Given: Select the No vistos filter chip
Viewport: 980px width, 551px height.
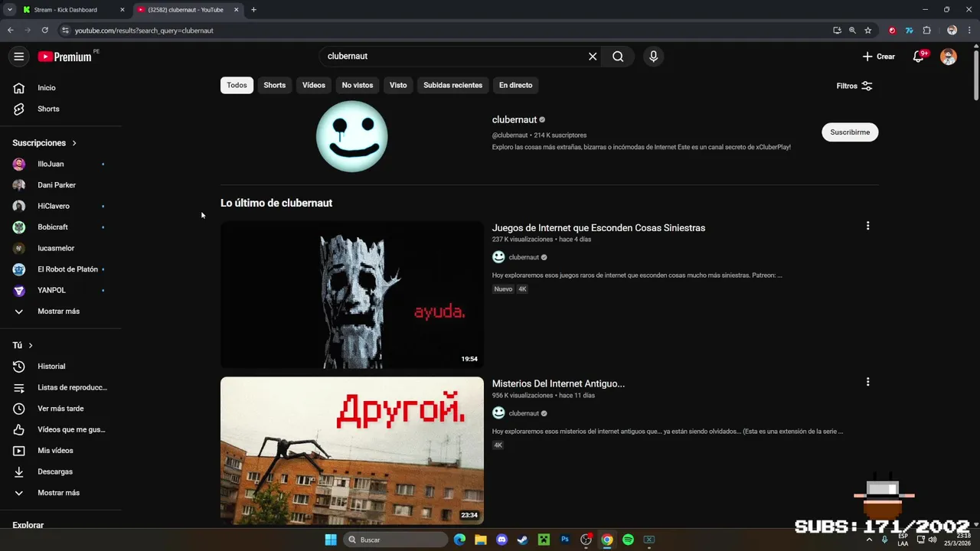Looking at the screenshot, I should coord(358,85).
